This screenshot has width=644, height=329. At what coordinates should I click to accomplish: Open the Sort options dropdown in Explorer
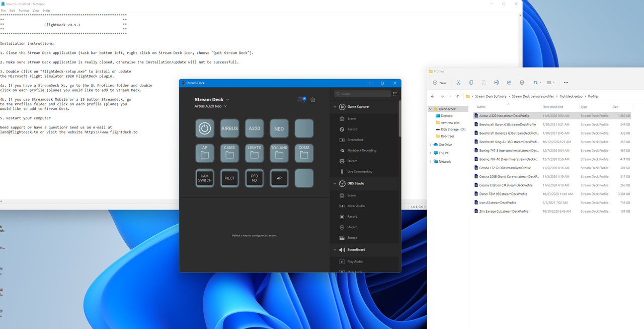(537, 83)
